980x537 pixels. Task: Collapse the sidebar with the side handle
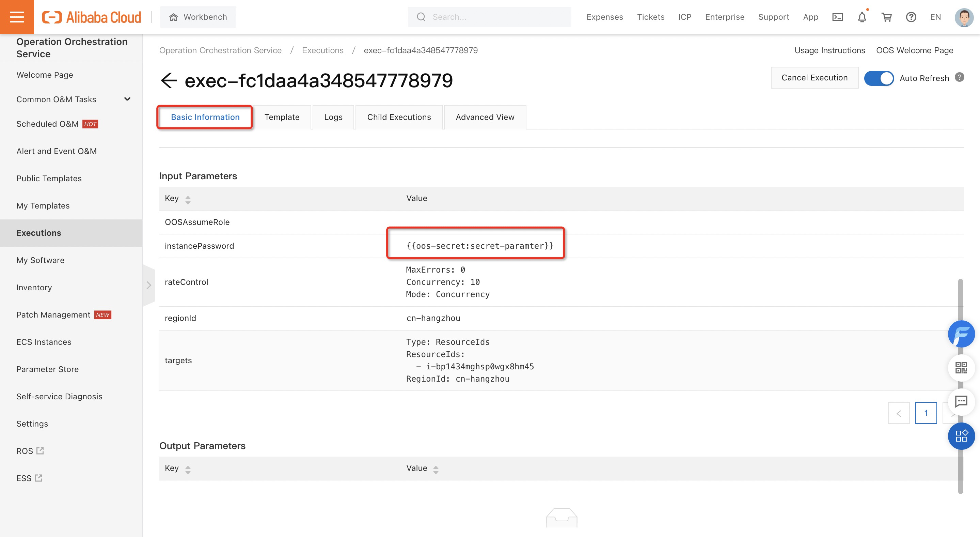coord(149,285)
